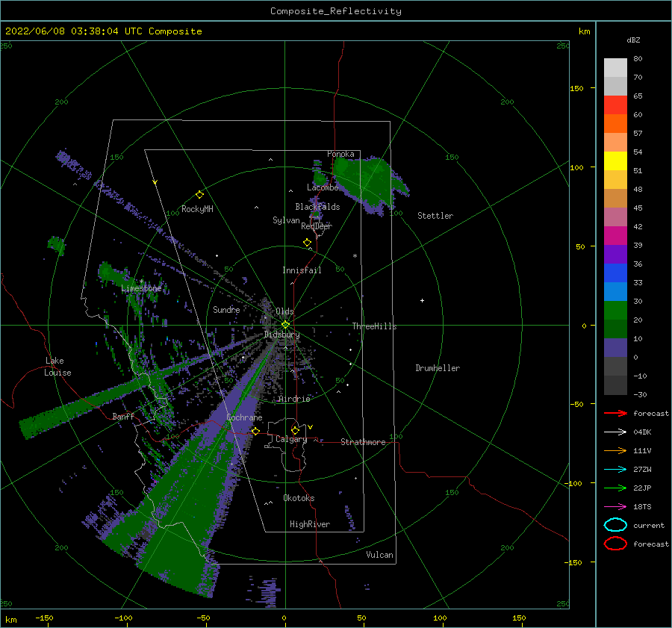The image size is (672, 628).
Task: Click the Airdrie city label
Action: 294,399
